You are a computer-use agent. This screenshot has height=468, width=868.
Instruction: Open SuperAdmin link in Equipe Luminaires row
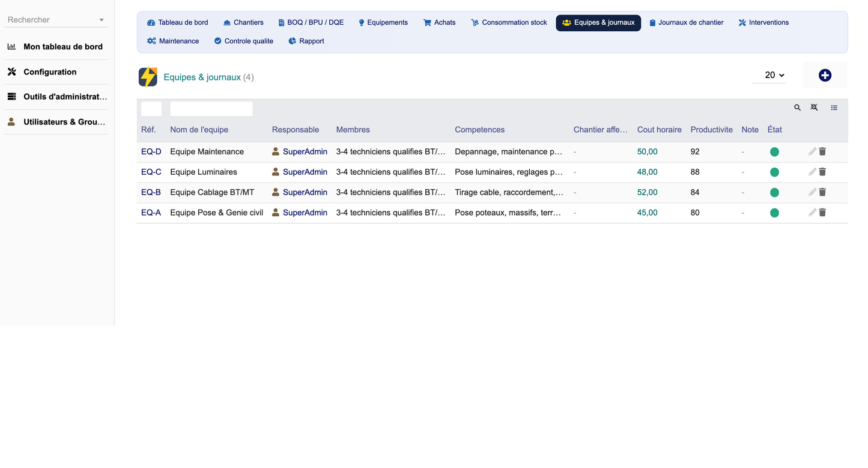click(x=305, y=172)
